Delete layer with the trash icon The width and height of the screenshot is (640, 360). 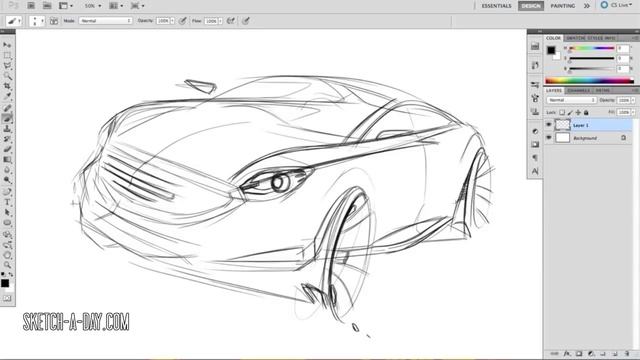pos(627,354)
